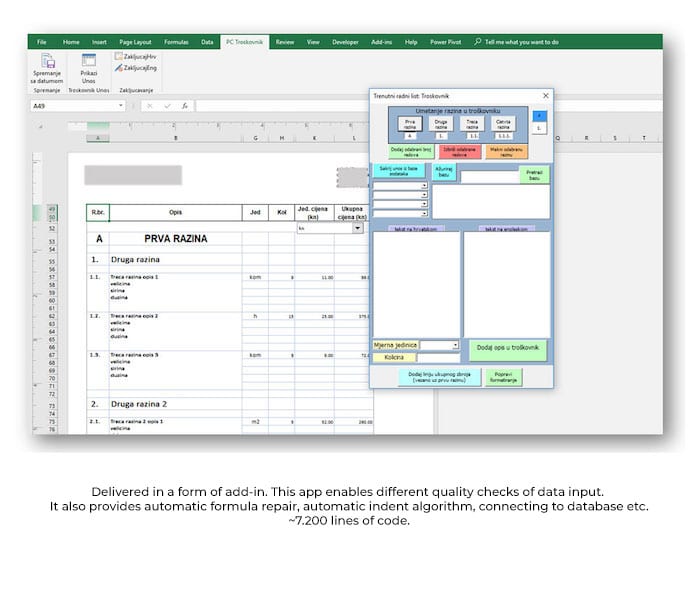Select the column B header

click(175, 138)
